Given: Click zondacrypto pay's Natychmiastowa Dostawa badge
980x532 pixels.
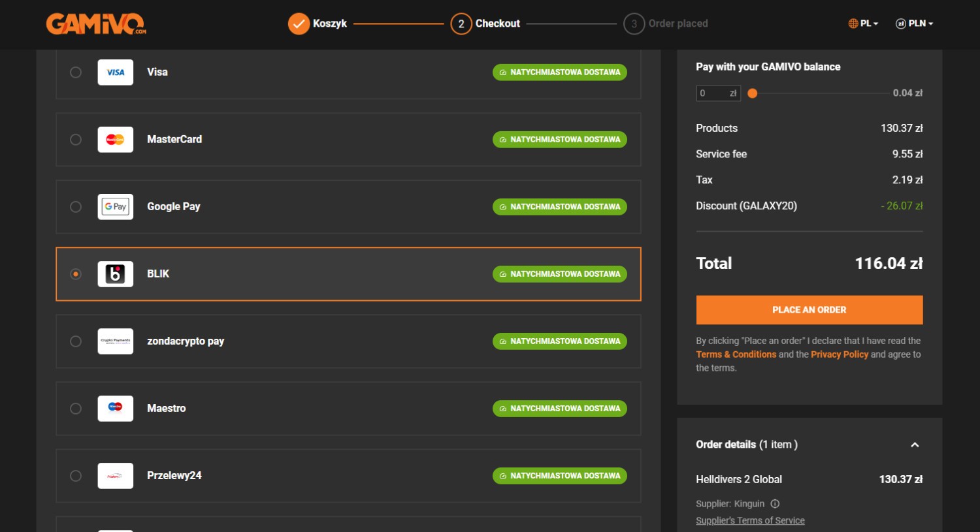Looking at the screenshot, I should pyautogui.click(x=560, y=341).
